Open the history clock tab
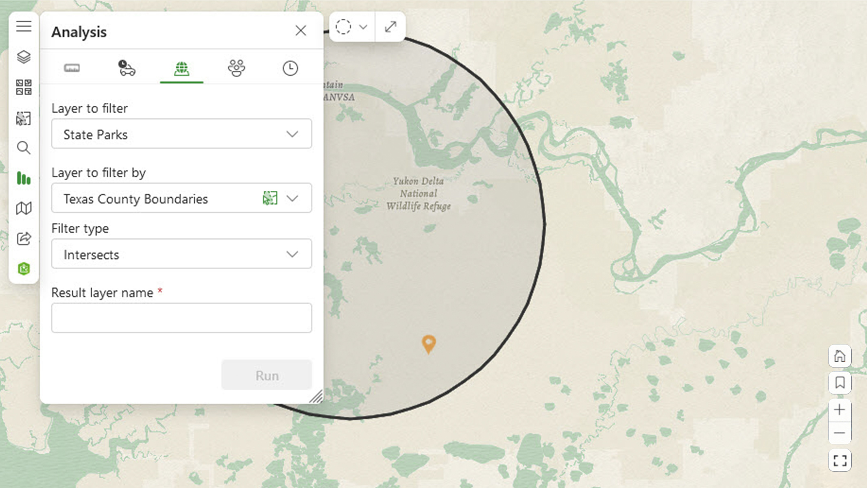 point(290,68)
